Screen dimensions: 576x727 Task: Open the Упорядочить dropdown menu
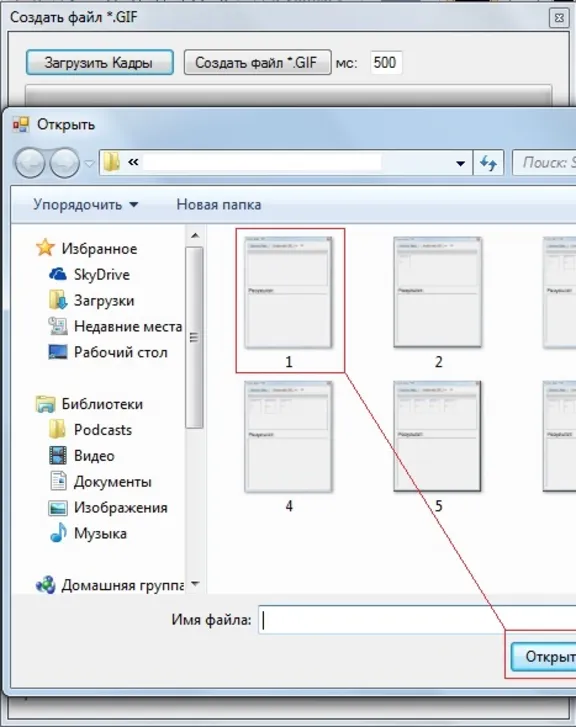click(x=86, y=205)
